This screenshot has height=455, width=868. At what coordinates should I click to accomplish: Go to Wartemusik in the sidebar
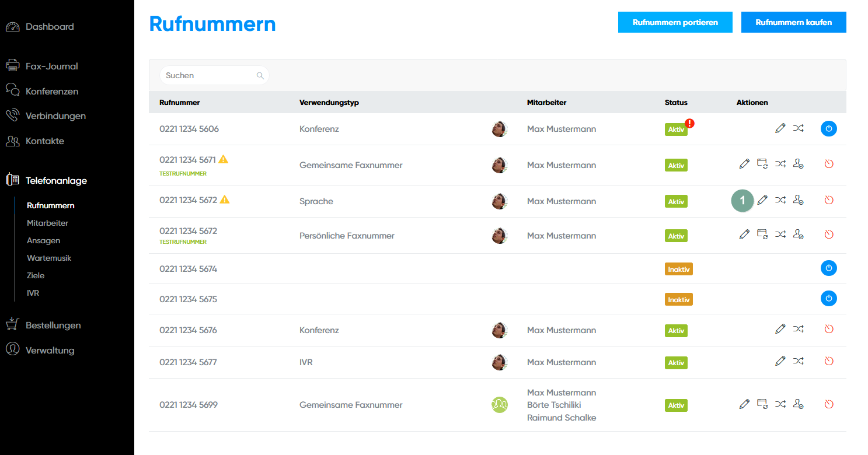49,258
